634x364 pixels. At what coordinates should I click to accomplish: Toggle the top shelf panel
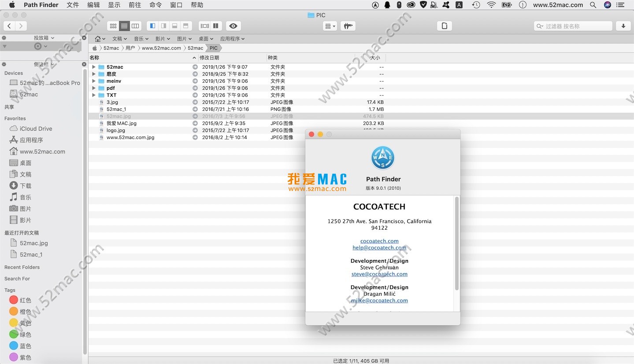pyautogui.click(x=185, y=26)
